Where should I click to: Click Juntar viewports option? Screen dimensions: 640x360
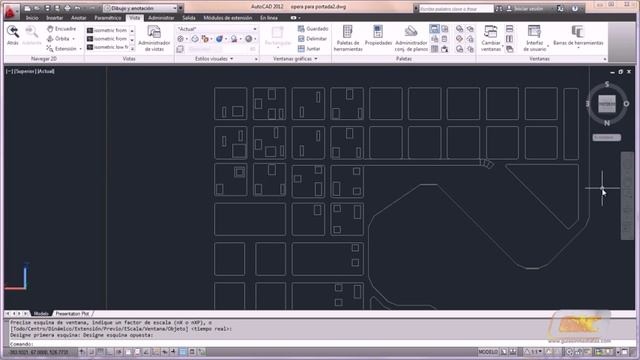309,49
